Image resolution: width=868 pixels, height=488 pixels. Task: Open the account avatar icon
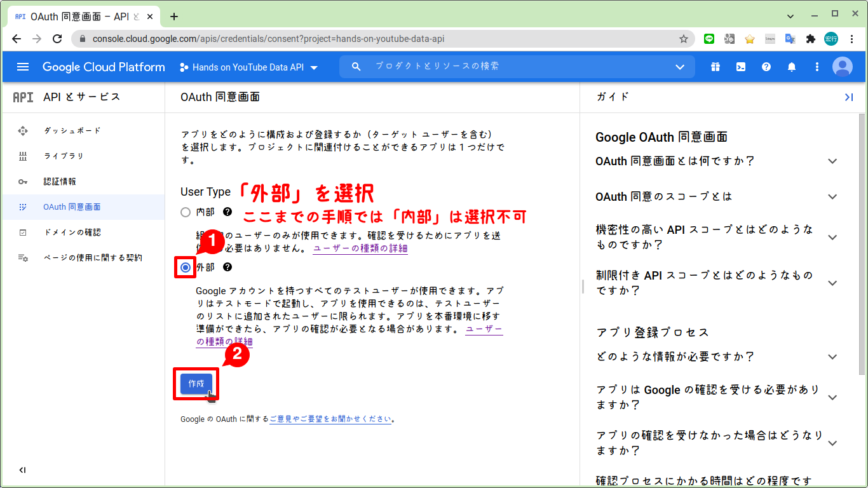(x=843, y=66)
